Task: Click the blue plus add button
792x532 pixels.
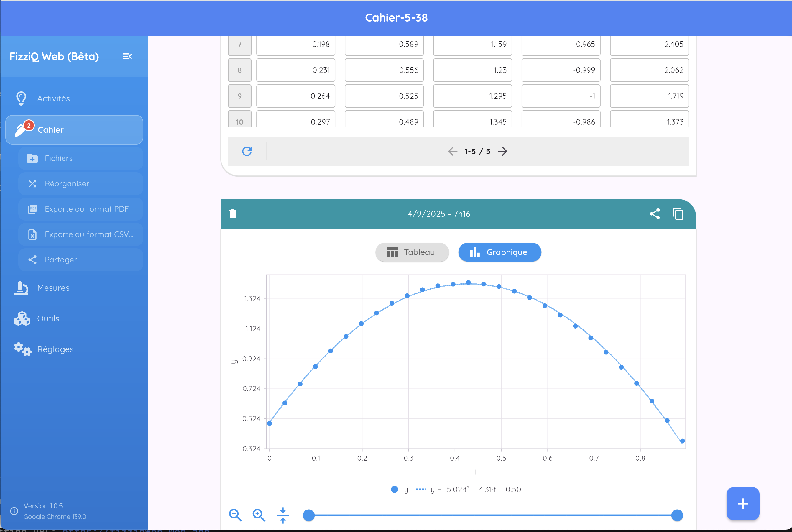Action: [743, 503]
